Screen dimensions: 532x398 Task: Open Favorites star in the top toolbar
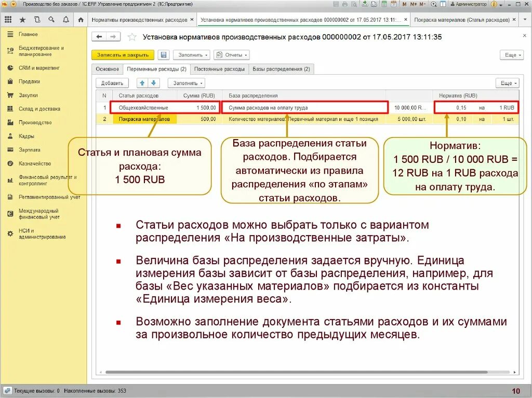coord(22,20)
